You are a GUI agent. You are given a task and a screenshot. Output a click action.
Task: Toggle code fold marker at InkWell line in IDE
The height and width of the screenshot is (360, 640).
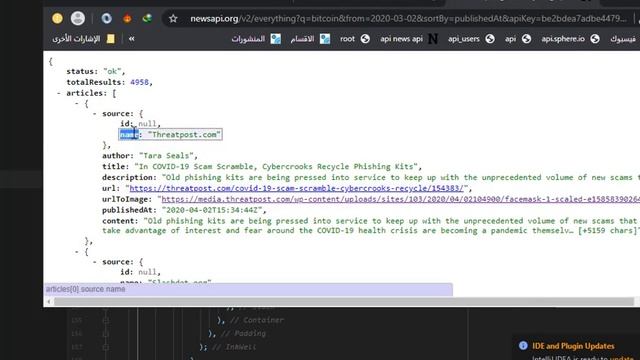click(106, 347)
